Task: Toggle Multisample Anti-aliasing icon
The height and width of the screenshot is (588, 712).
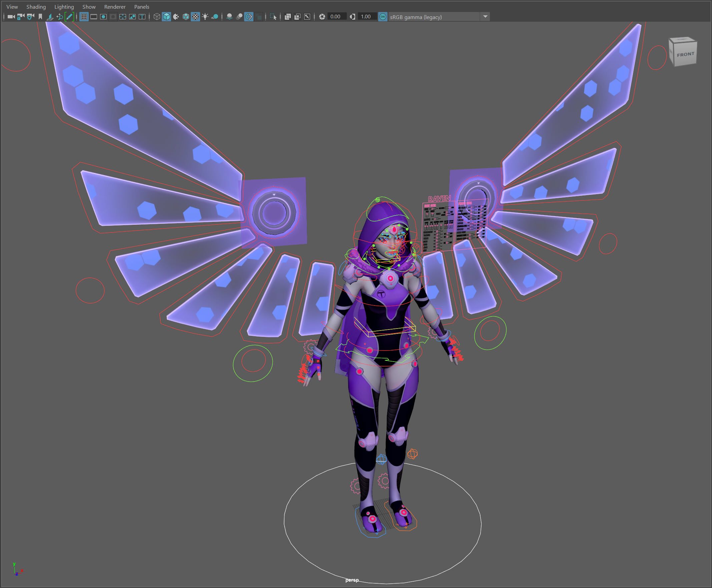Action: pos(249,17)
